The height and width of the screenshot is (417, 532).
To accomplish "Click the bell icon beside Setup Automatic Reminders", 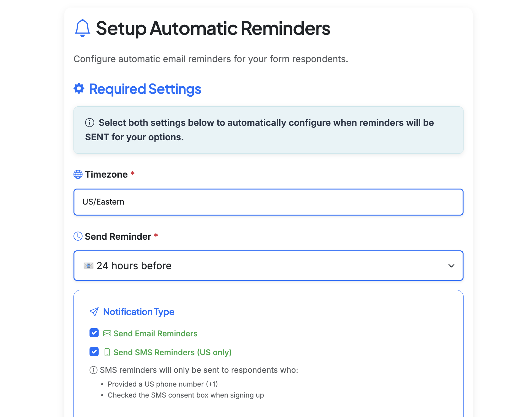I will click(82, 29).
